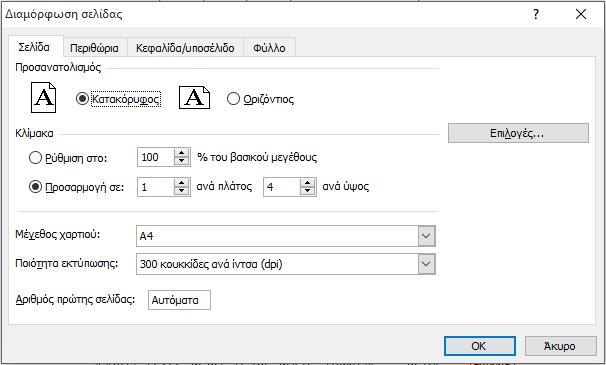Decrease the scale percentage with down arrow

(x=181, y=161)
